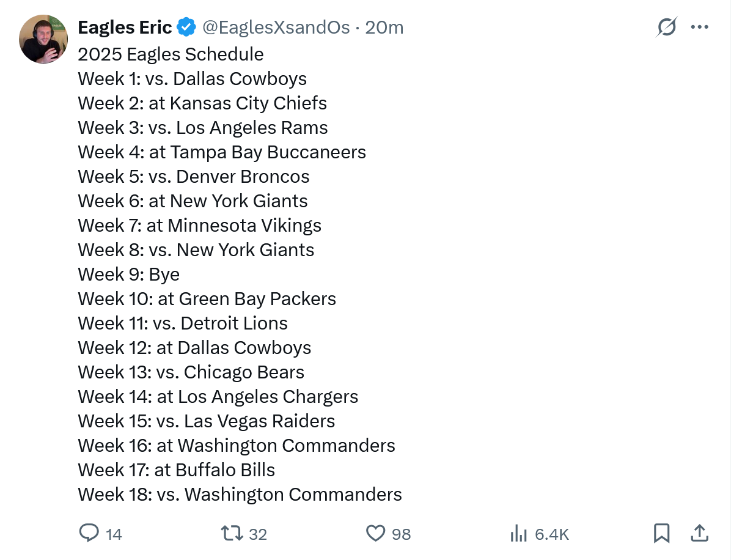
Task: Click Eagles Eric's profile picture
Action: [43, 39]
